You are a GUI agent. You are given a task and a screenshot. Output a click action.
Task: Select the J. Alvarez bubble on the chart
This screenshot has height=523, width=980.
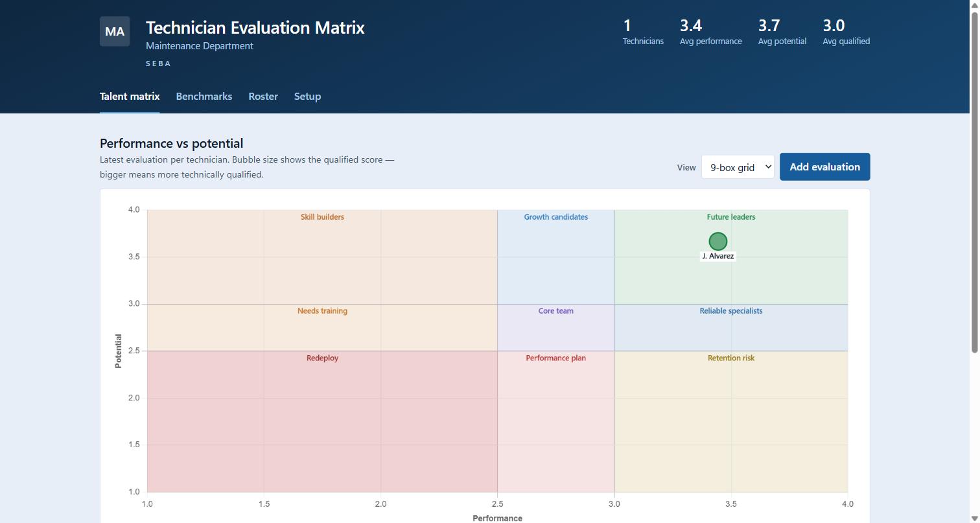pos(717,242)
